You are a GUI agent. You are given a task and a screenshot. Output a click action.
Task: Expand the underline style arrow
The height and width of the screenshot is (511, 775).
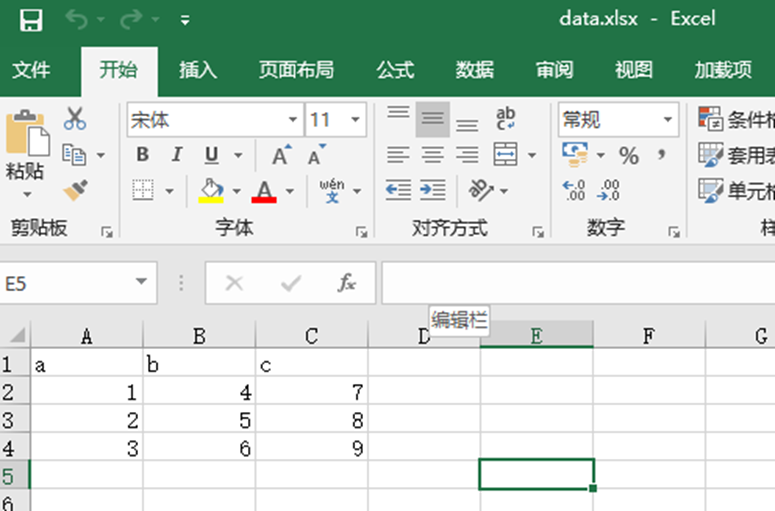click(238, 155)
